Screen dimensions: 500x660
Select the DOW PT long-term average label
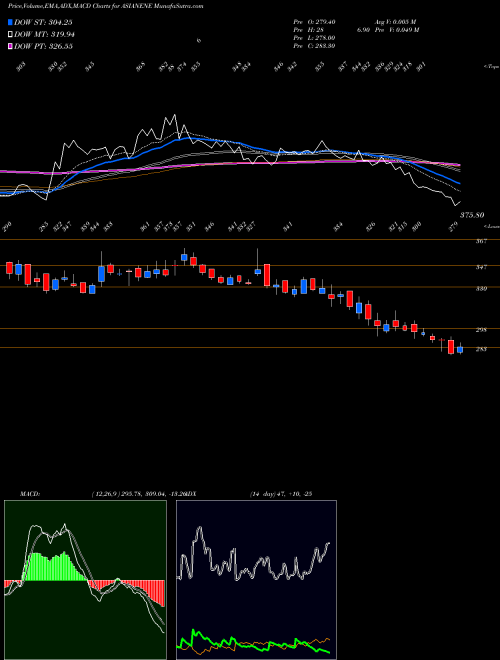tap(44, 46)
